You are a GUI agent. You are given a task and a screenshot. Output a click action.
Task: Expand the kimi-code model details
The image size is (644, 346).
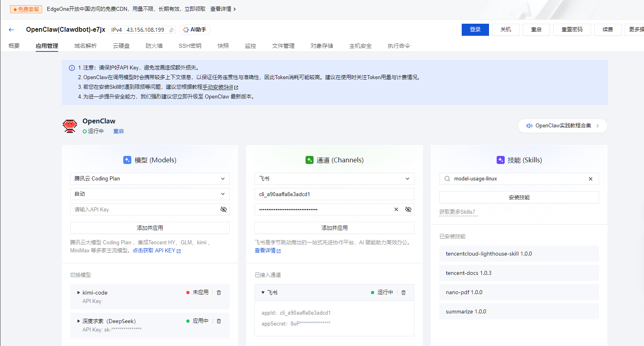coord(79,293)
